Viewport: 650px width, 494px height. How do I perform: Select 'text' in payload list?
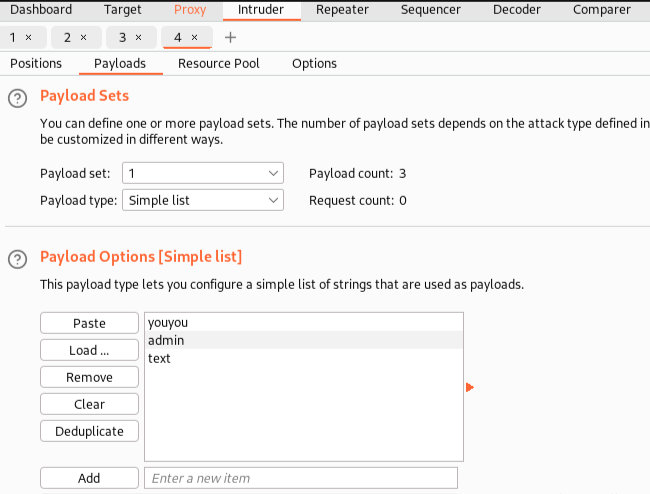click(x=304, y=358)
